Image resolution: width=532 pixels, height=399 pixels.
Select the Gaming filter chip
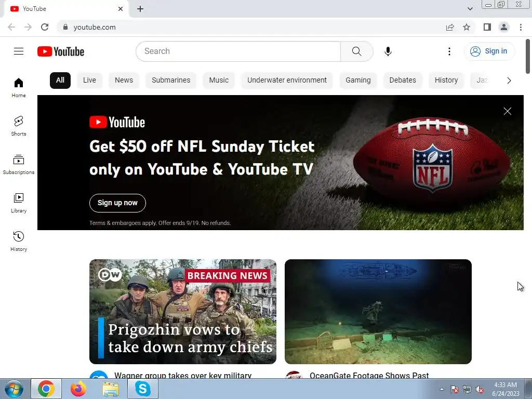point(358,81)
